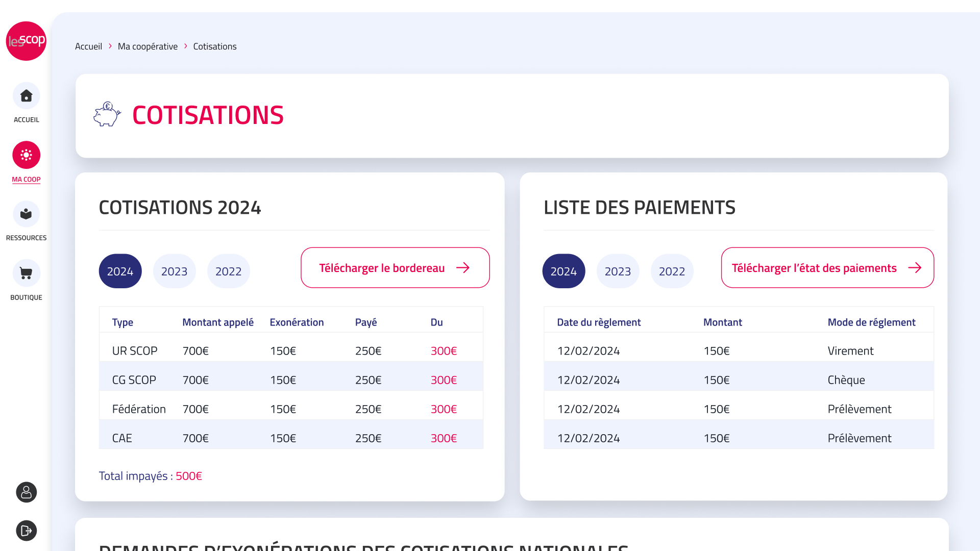Select 2022 in Cotisations year filter

coord(228,271)
